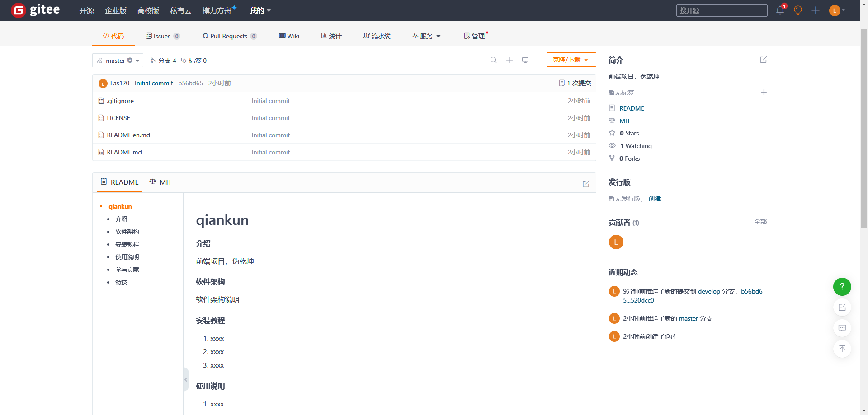This screenshot has height=415, width=868.
Task: View 分支 4 branches
Action: click(163, 61)
